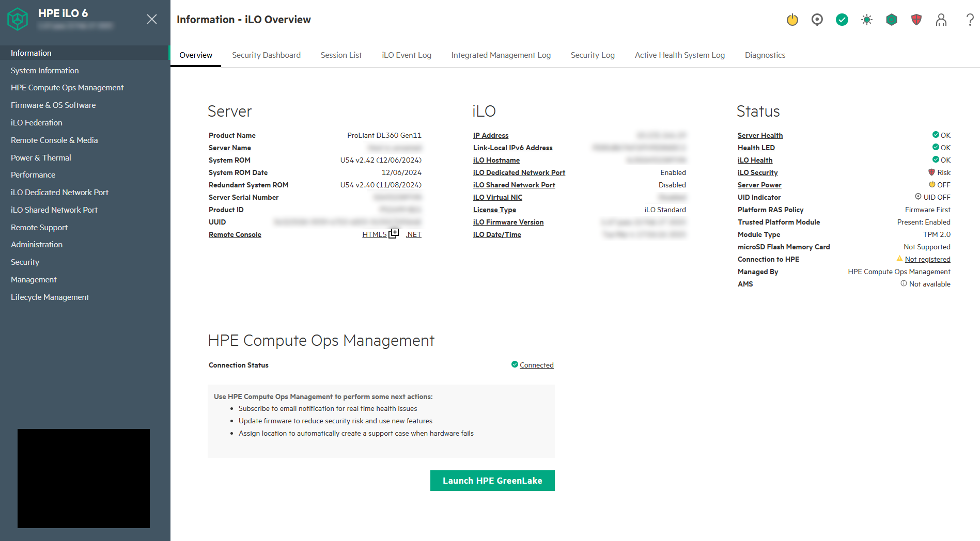This screenshot has width=980, height=541.
Task: Open the iLO Date/Time link
Action: coord(497,234)
